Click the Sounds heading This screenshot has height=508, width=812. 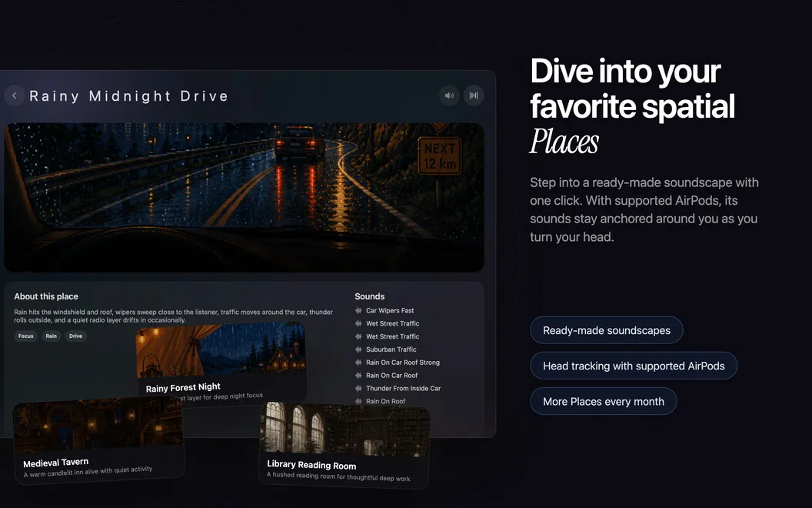[x=370, y=296]
